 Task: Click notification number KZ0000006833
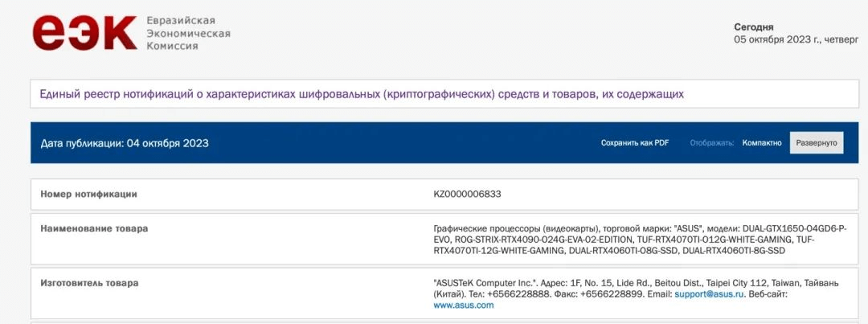(x=468, y=194)
